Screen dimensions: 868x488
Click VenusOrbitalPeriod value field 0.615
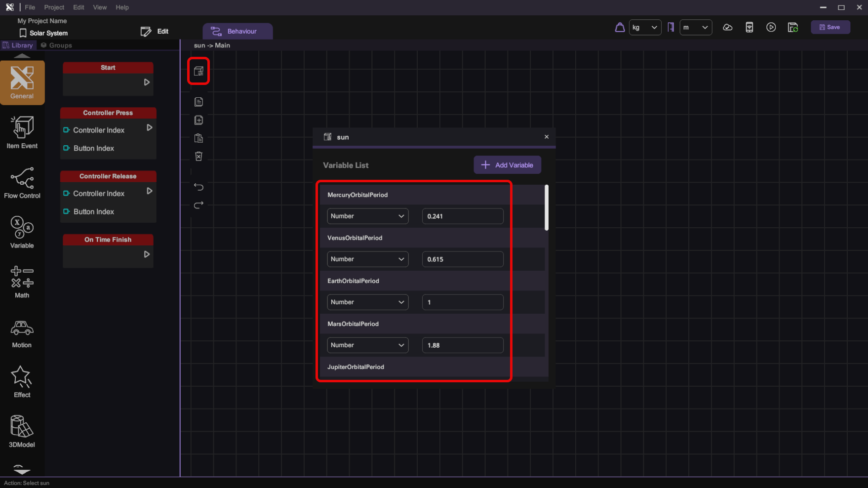pyautogui.click(x=463, y=259)
